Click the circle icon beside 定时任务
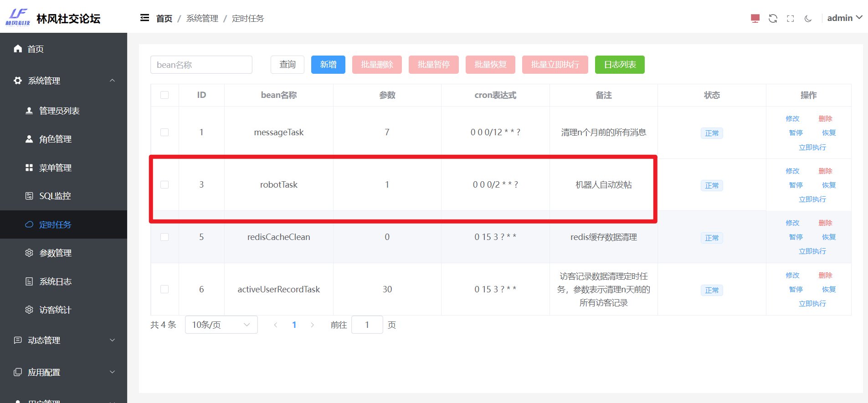 tap(29, 224)
